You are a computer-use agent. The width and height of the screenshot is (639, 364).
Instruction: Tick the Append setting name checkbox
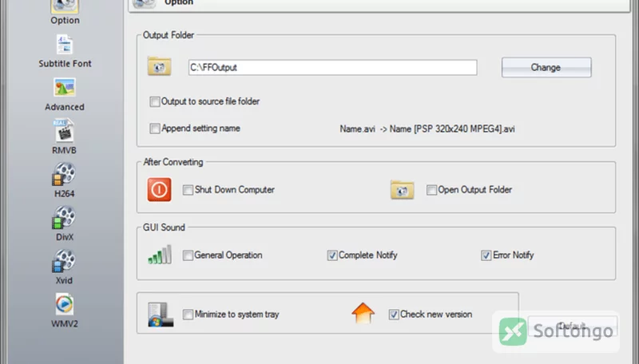[155, 129]
